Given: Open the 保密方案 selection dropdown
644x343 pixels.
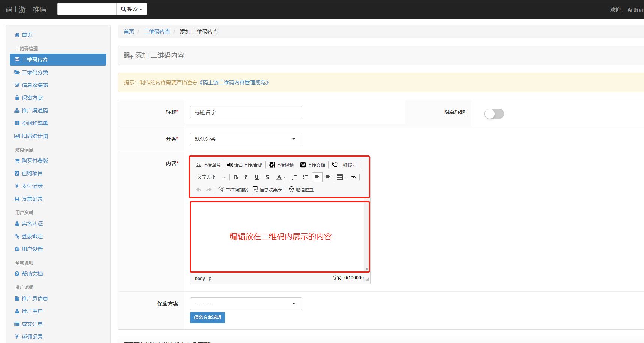Looking at the screenshot, I should [245, 303].
